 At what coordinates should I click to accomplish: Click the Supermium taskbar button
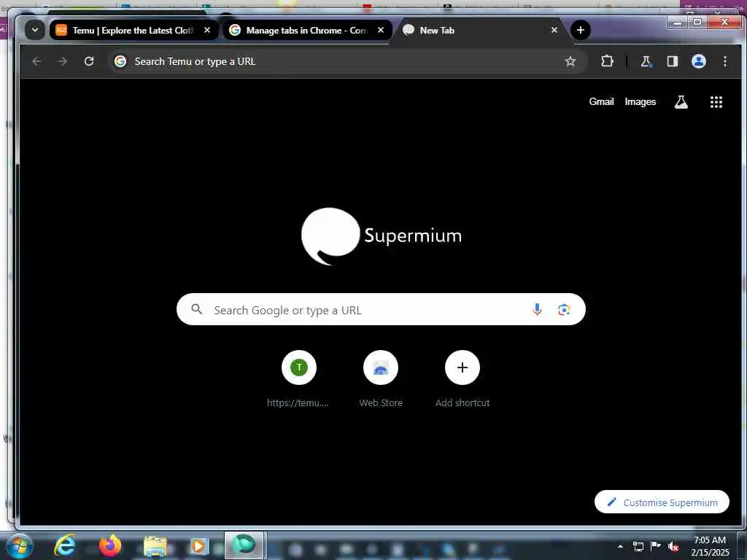click(x=244, y=545)
